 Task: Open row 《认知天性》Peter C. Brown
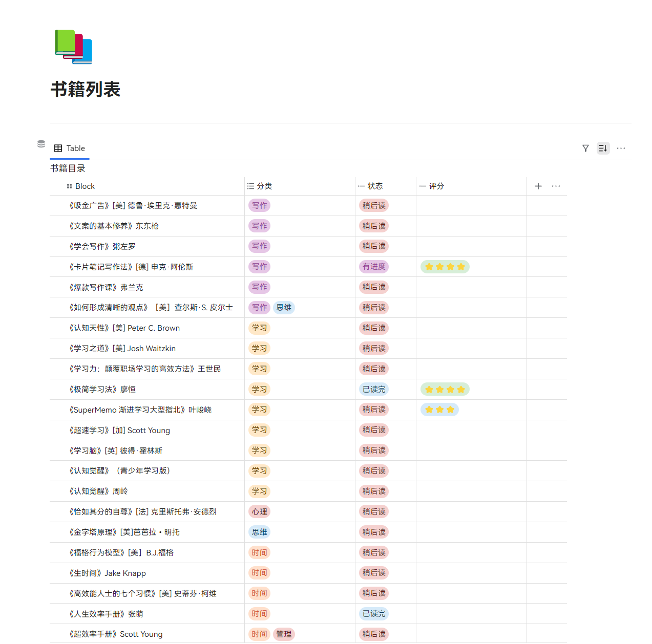point(124,328)
